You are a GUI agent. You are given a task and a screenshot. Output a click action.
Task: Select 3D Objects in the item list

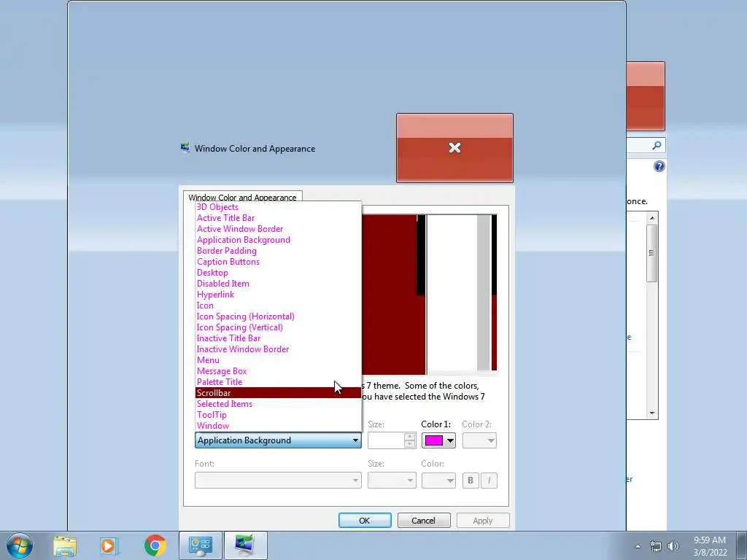pyautogui.click(x=278, y=207)
